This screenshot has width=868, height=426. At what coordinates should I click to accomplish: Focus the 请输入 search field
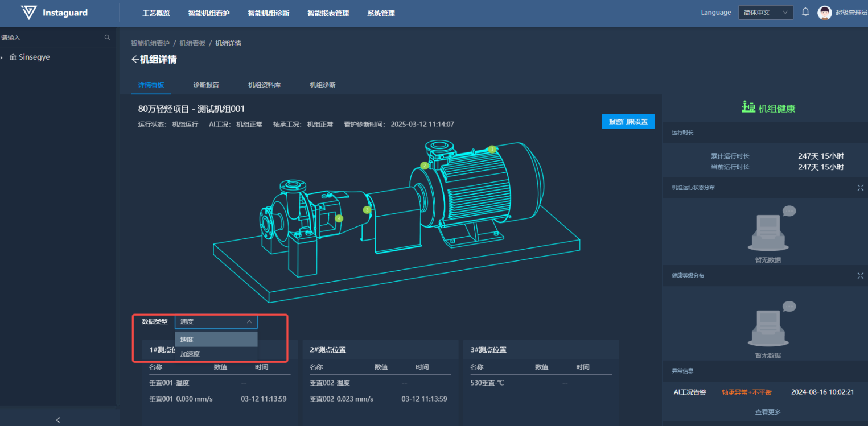click(x=51, y=38)
